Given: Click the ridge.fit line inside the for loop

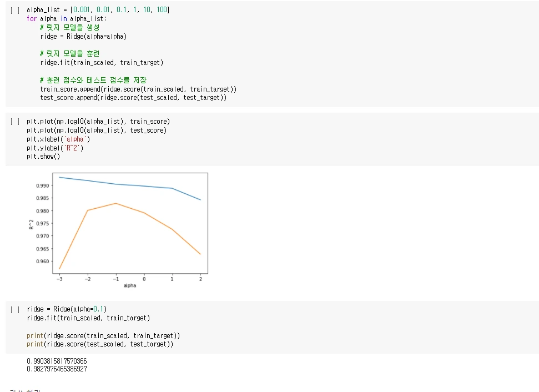Looking at the screenshot, I should (102, 62).
